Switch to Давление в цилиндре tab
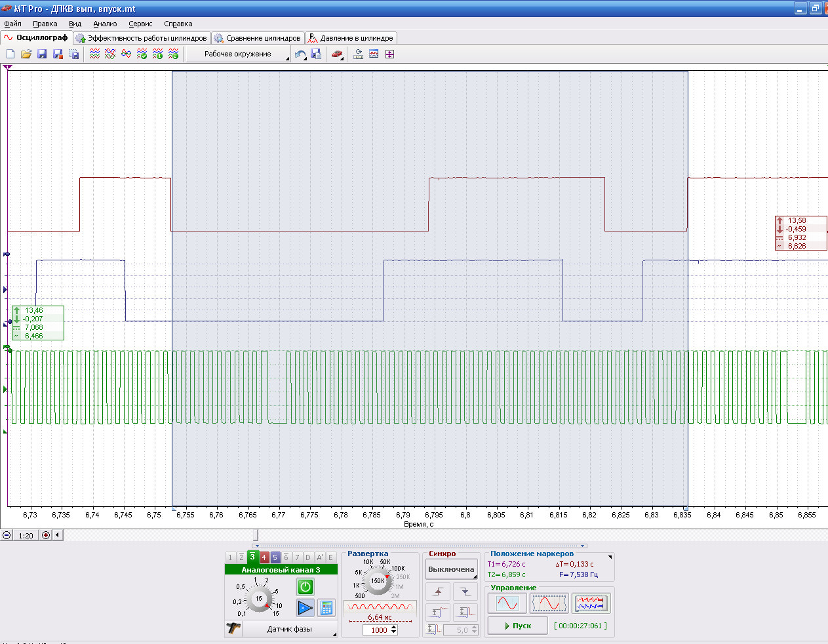Image resolution: width=828 pixels, height=644 pixels. [x=351, y=38]
